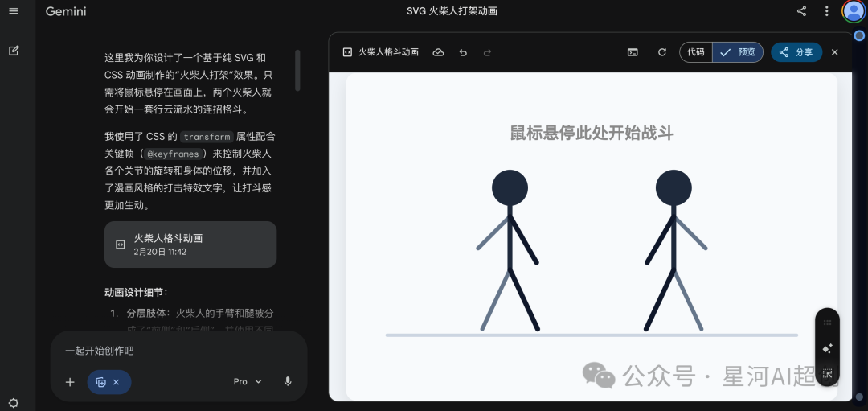Click the cloud save icon in canvas header
Image resolution: width=868 pixels, height=411 pixels.
pos(438,52)
